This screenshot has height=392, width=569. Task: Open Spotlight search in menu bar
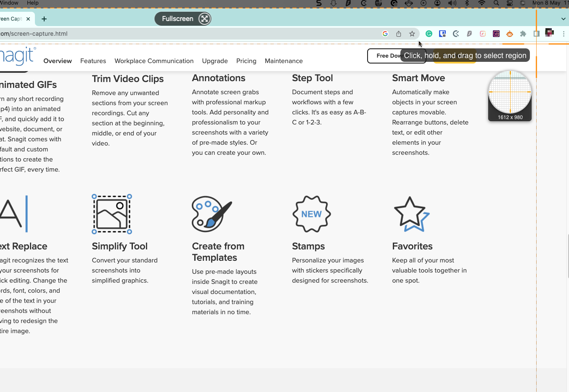496,3
